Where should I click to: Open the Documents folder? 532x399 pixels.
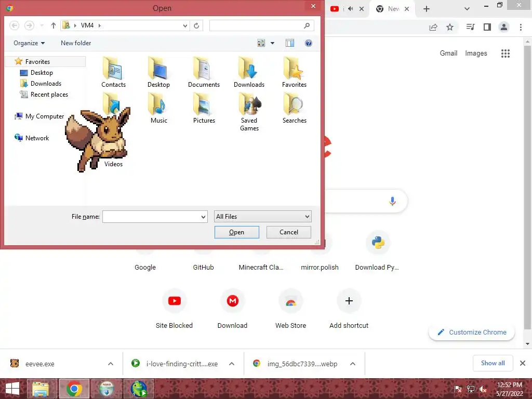[204, 73]
